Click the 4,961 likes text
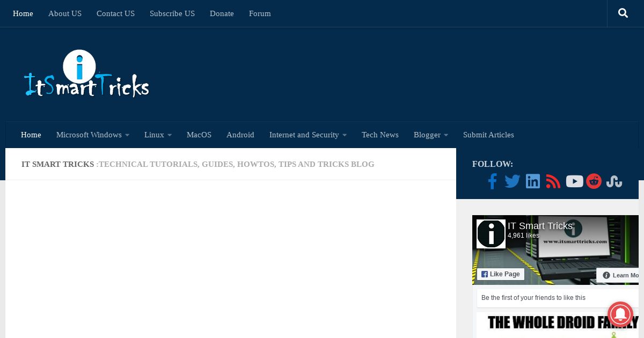 coord(523,236)
